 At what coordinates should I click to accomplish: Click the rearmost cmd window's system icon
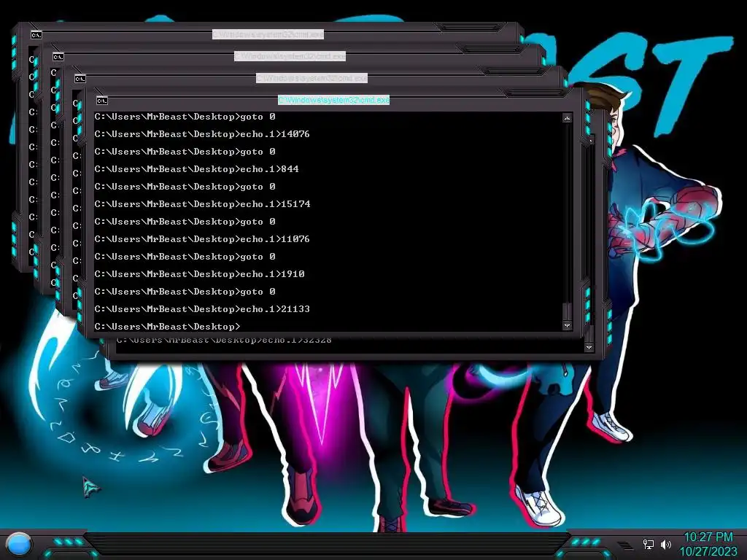coord(36,35)
